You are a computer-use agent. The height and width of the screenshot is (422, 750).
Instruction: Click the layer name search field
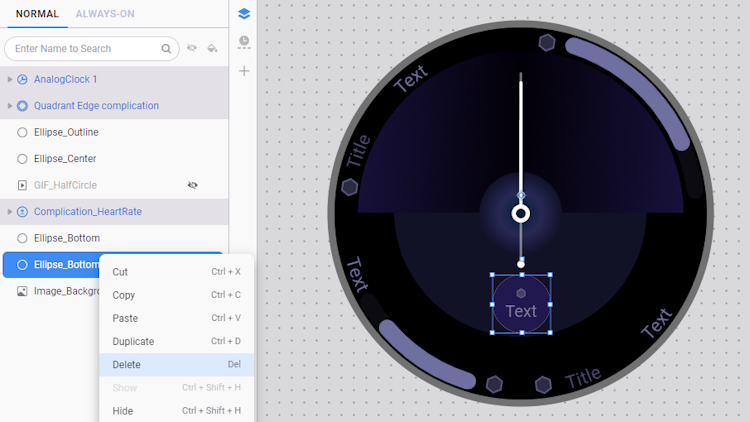point(85,48)
